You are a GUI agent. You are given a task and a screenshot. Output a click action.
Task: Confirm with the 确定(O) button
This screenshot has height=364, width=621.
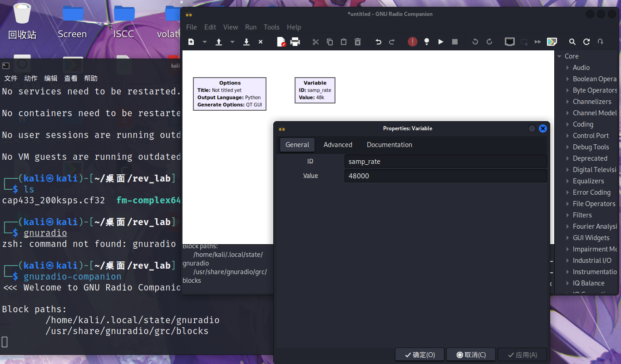pyautogui.click(x=420, y=355)
